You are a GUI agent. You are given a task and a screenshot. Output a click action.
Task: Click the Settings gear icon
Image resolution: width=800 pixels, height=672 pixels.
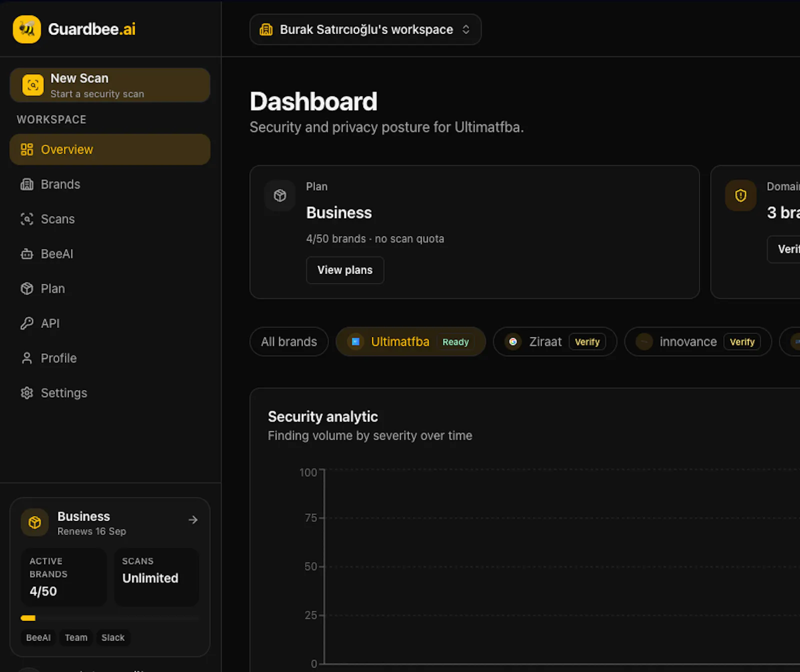27,393
